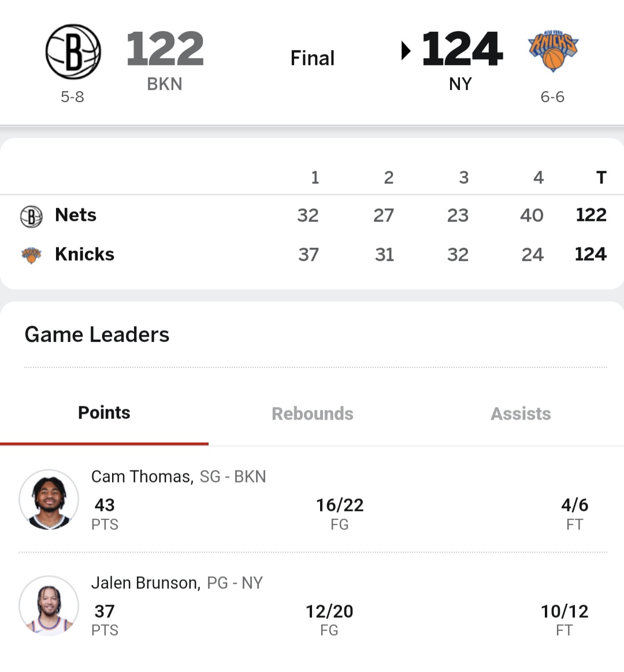Screen dimensions: 624x672
Task: Click the Nets team name in linescore
Action: 76,215
